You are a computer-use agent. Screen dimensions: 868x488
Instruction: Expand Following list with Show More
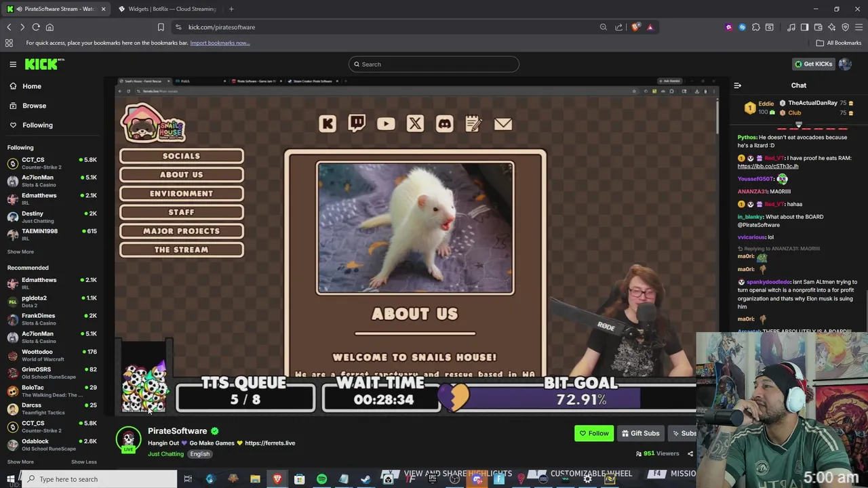pos(20,251)
